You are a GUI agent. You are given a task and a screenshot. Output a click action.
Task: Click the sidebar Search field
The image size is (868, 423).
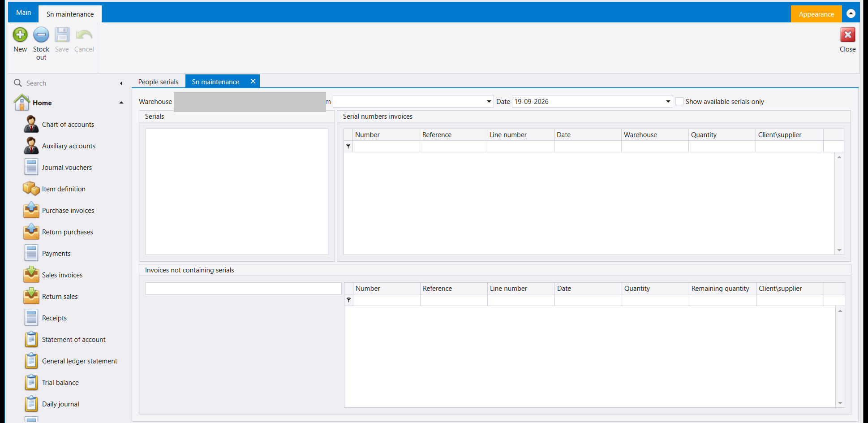(x=67, y=83)
